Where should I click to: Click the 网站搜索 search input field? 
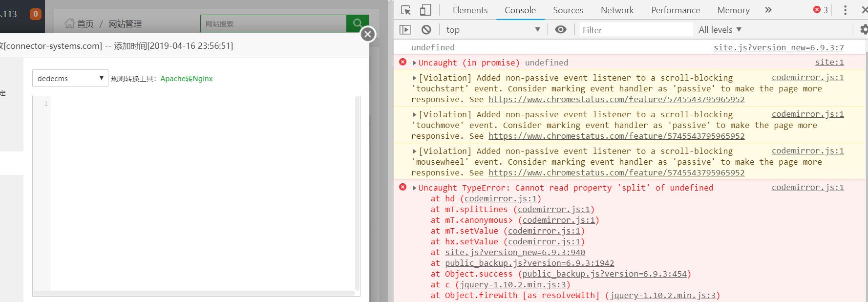[274, 23]
